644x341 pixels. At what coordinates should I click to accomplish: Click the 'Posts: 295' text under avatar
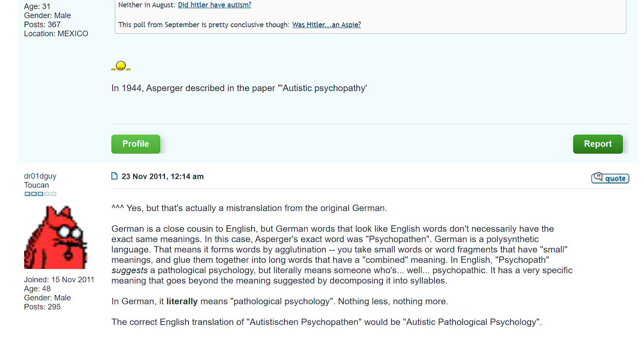click(42, 307)
